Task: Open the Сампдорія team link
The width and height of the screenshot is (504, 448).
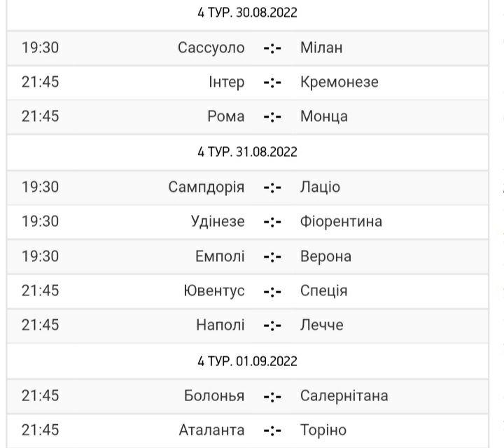Action: tap(206, 187)
